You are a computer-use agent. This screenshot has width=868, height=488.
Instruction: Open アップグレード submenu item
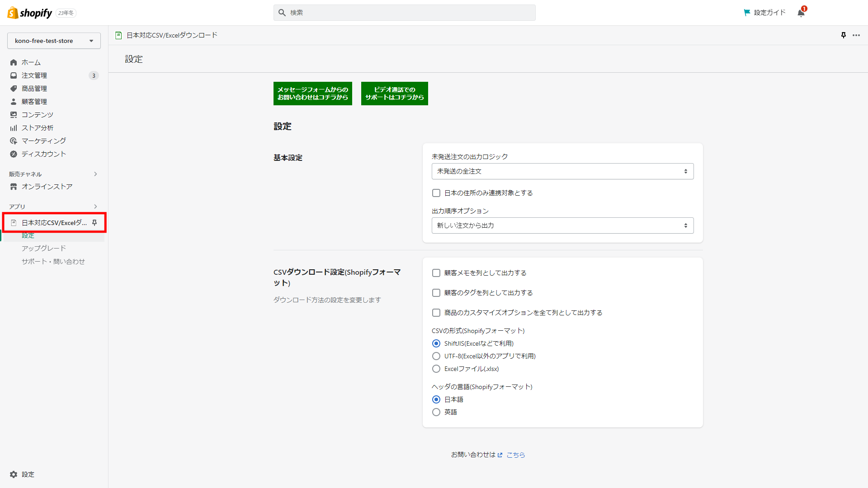[x=44, y=249]
